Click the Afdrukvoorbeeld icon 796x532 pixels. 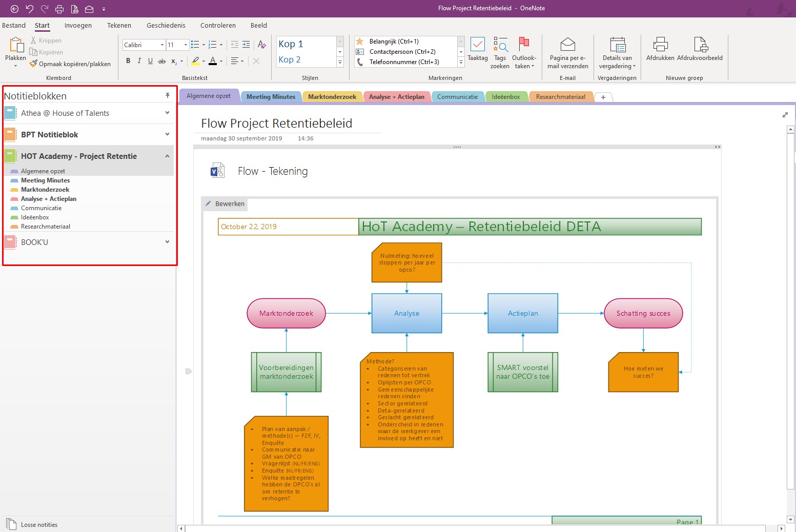click(700, 45)
